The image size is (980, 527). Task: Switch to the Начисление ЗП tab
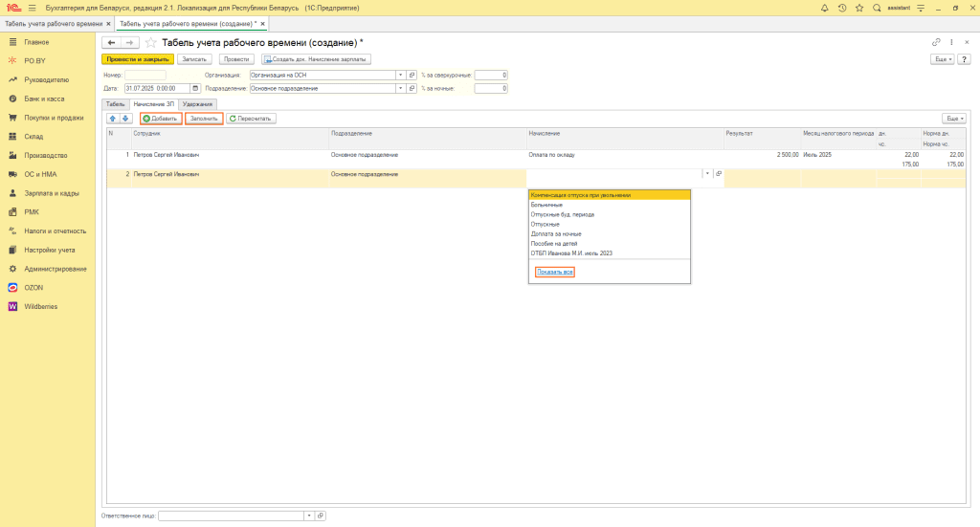click(x=154, y=104)
